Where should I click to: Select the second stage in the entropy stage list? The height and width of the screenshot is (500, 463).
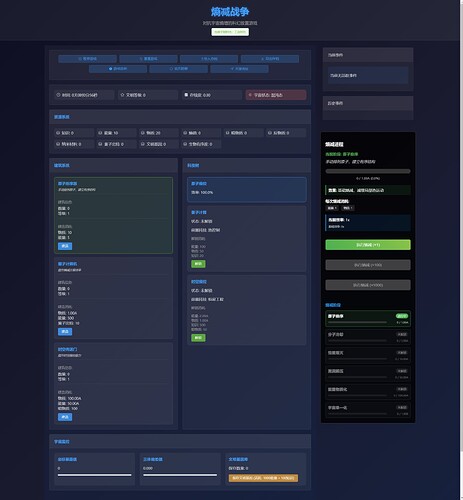(368, 337)
